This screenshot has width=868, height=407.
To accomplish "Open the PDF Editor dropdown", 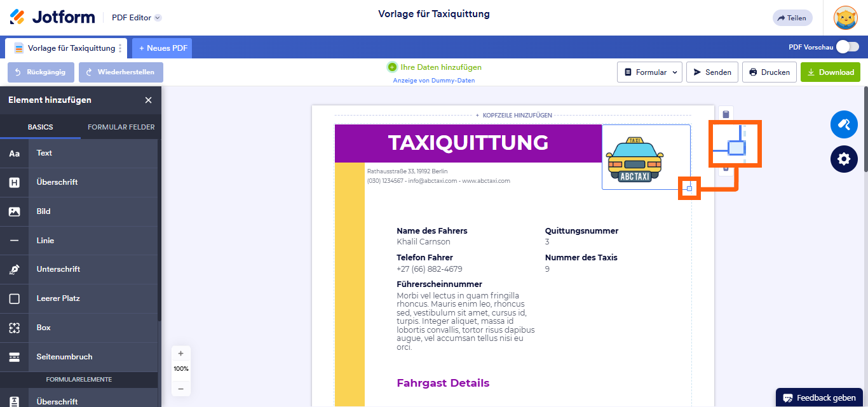I will tap(136, 18).
